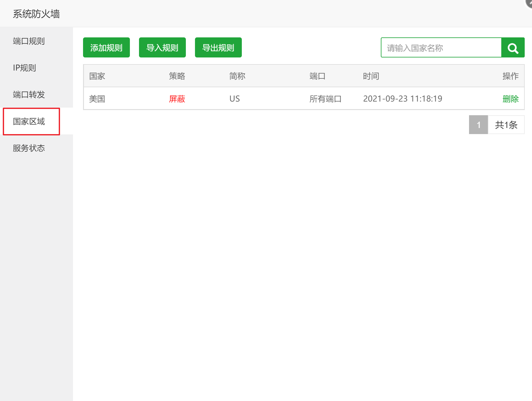This screenshot has width=532, height=401.
Task: Close the firewall dialog via top-right icon
Action: [529, 3]
